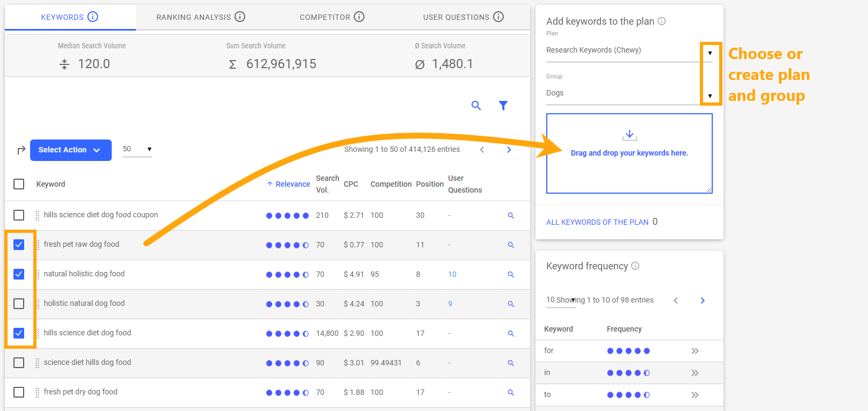Screen dimensions: 868x411
Task: Uncheck natural holistic dog food row
Action: pos(19,274)
